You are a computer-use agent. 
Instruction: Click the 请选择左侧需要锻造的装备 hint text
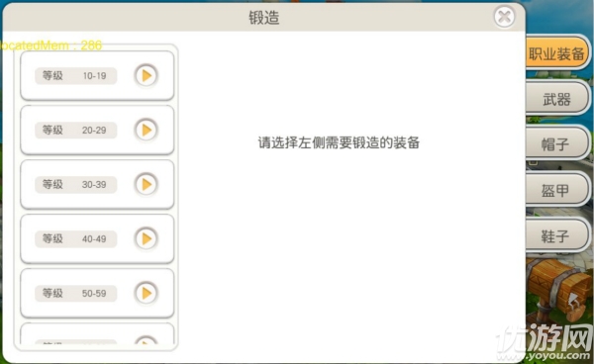coord(339,142)
